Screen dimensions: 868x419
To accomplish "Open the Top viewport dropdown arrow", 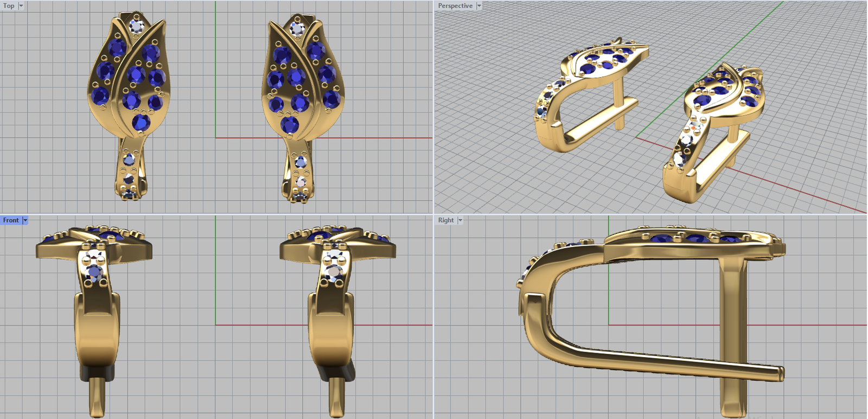I will [21, 6].
